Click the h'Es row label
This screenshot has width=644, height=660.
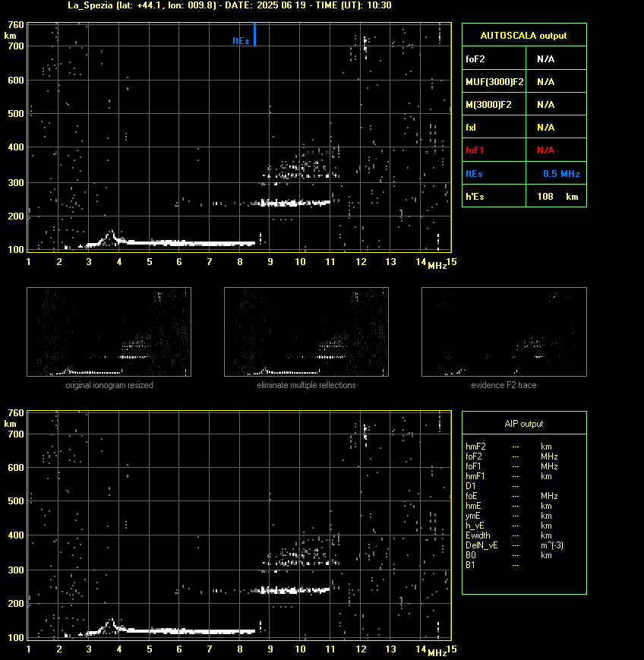475,197
